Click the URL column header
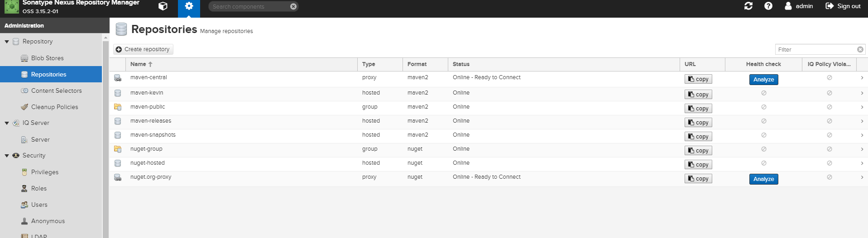The image size is (868, 238). coord(703,64)
